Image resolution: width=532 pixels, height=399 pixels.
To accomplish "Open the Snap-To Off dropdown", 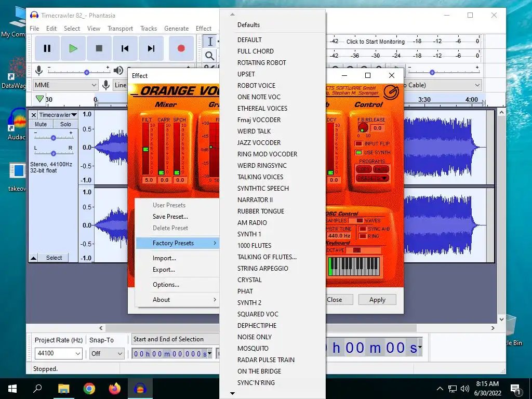I will (107, 353).
